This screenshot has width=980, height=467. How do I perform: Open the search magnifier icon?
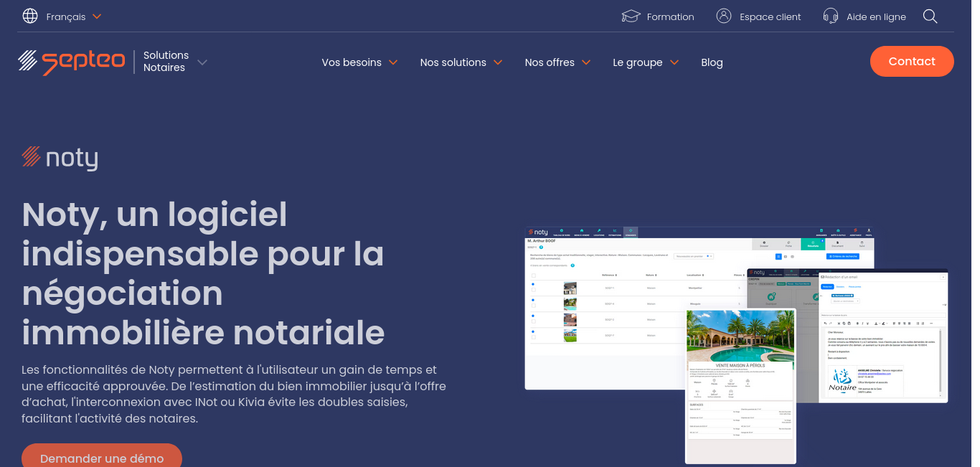930,16
